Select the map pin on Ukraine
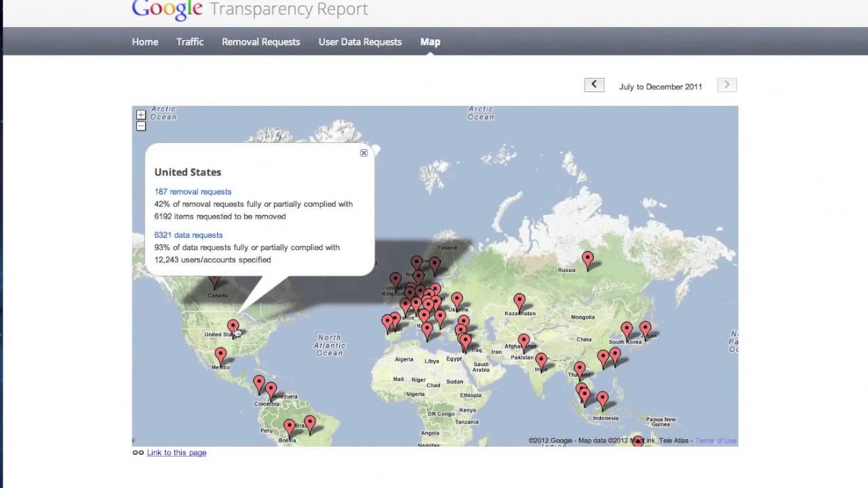The height and width of the screenshot is (488, 868). point(457,300)
